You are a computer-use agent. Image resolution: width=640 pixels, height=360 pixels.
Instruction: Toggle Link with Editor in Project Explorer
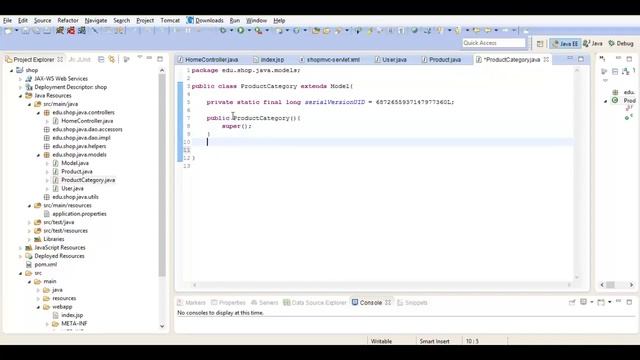(112, 60)
